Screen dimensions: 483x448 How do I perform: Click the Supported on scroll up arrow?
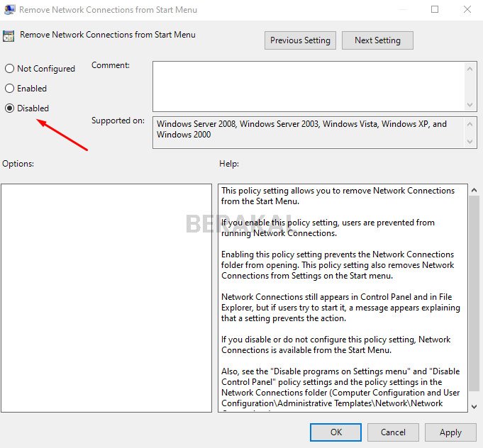coord(470,124)
